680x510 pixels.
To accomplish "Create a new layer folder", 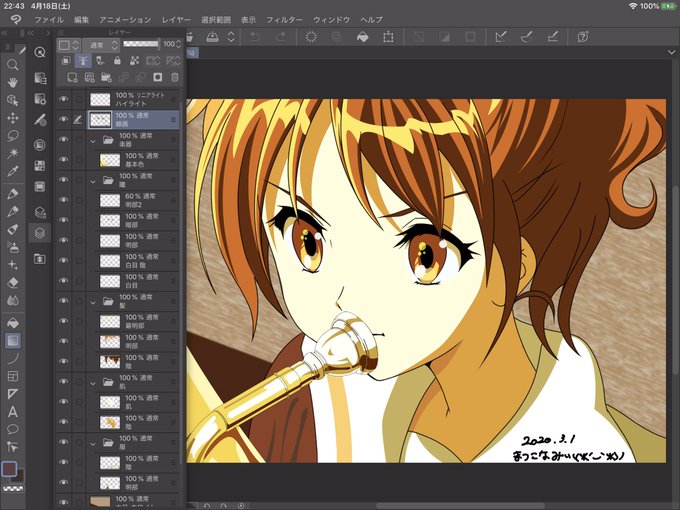I will click(106, 77).
